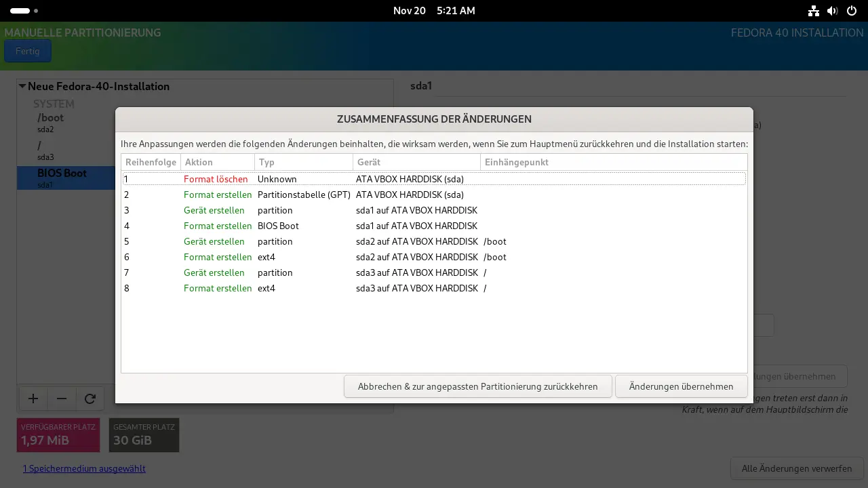This screenshot has height=488, width=868.
Task: Open the 1 Speichermedium ausgewählt link
Action: [84, 468]
